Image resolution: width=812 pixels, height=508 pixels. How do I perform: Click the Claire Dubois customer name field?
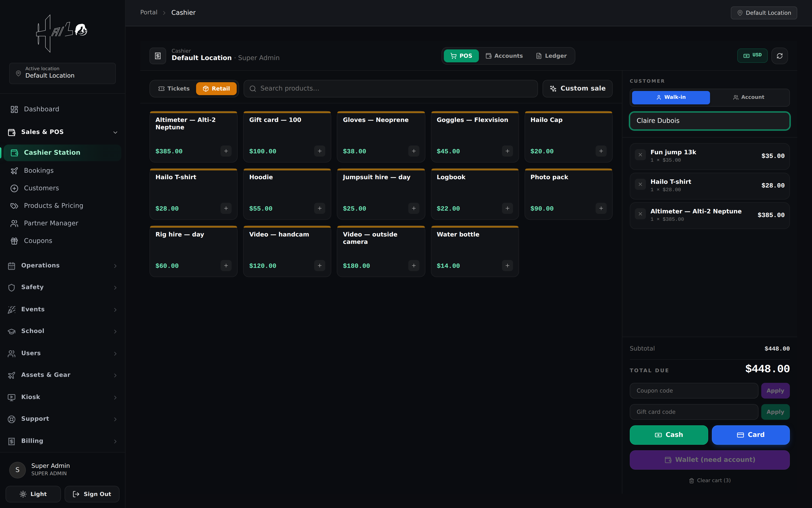[x=710, y=121]
